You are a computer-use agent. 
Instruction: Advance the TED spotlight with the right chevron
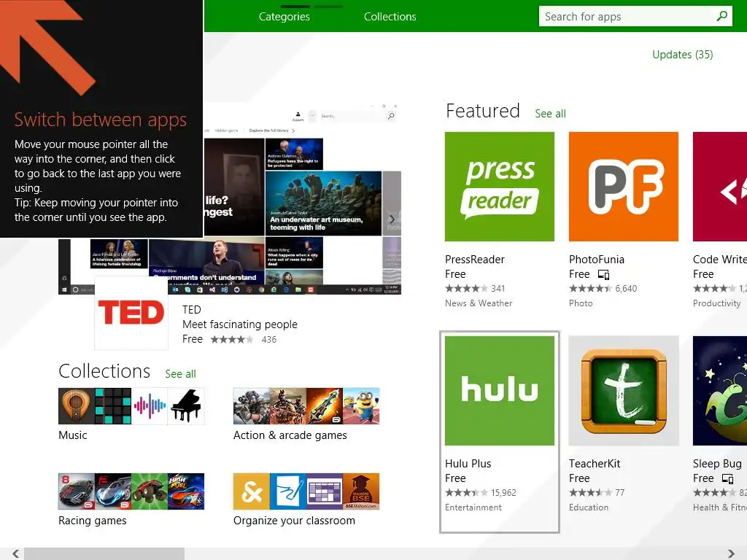click(392, 219)
